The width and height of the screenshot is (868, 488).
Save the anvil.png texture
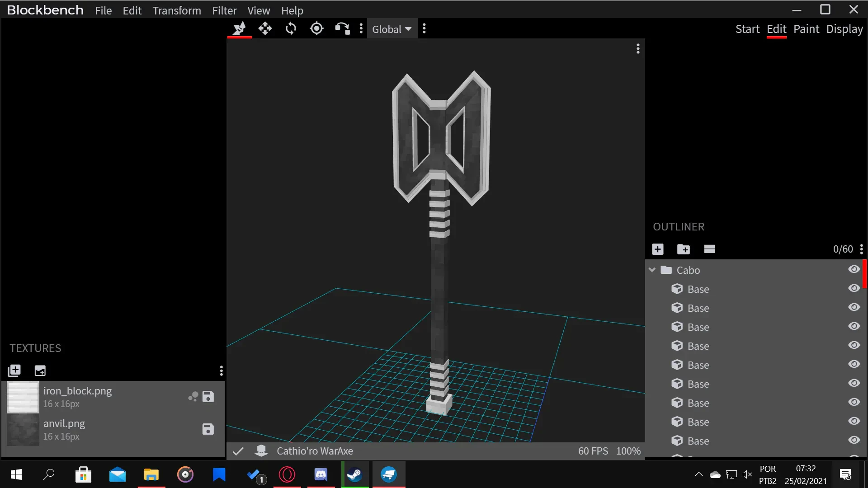[208, 429]
